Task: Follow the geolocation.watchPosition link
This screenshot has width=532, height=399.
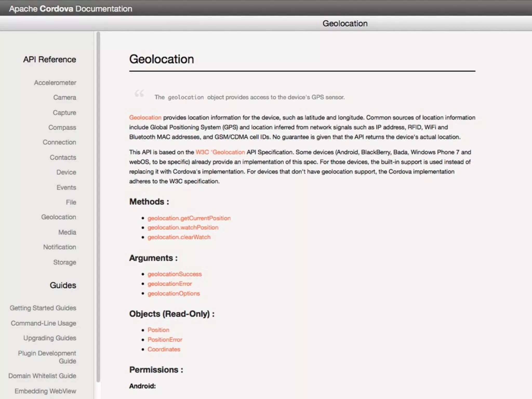Action: point(183,228)
